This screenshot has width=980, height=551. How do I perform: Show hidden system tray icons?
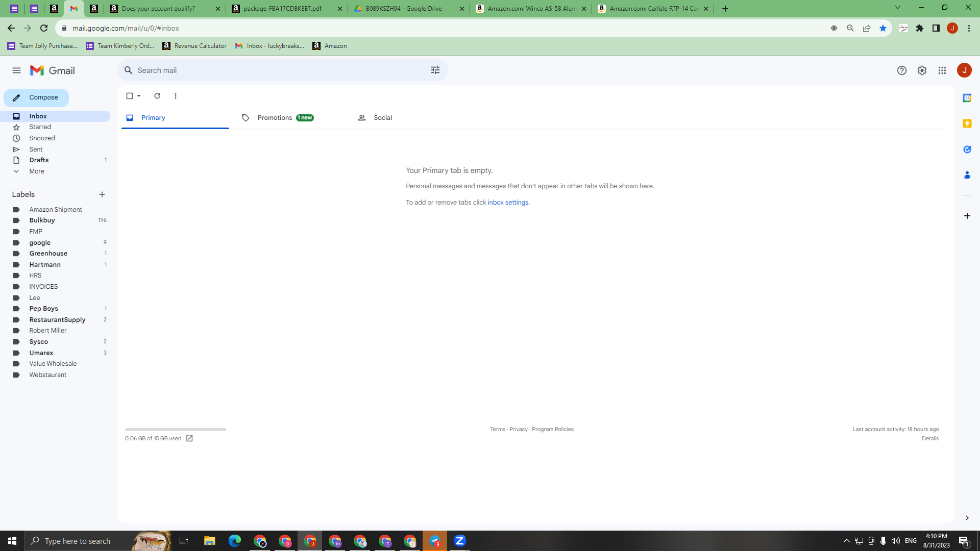click(x=847, y=541)
